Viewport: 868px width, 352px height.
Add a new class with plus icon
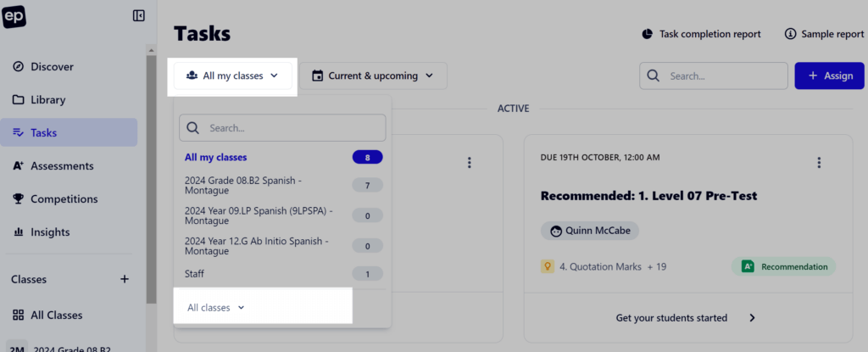click(125, 279)
